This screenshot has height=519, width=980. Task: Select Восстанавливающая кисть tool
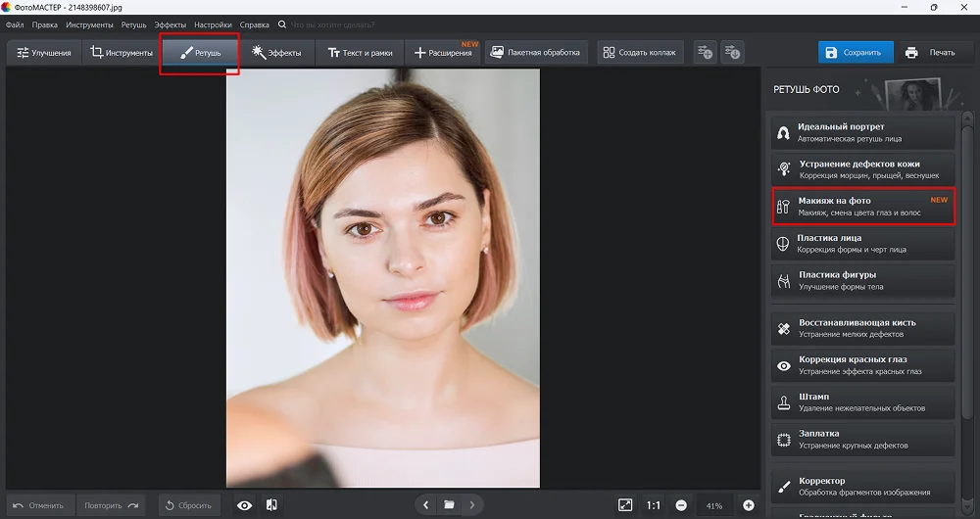[x=862, y=328]
